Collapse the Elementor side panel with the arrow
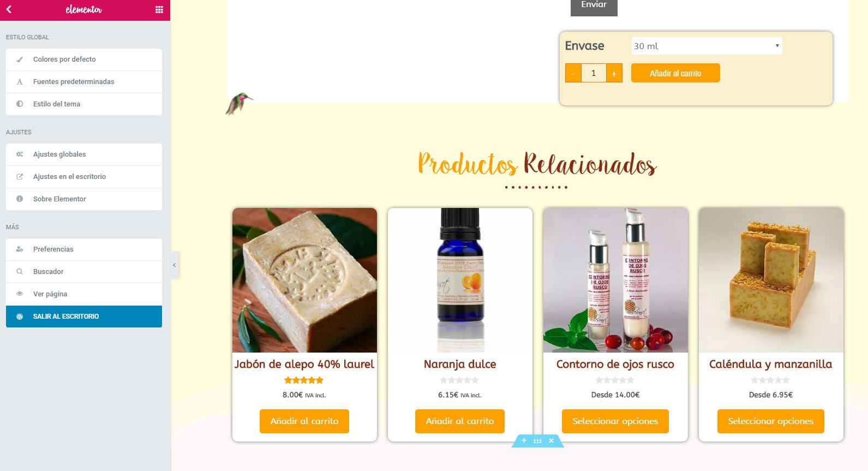 [x=174, y=265]
